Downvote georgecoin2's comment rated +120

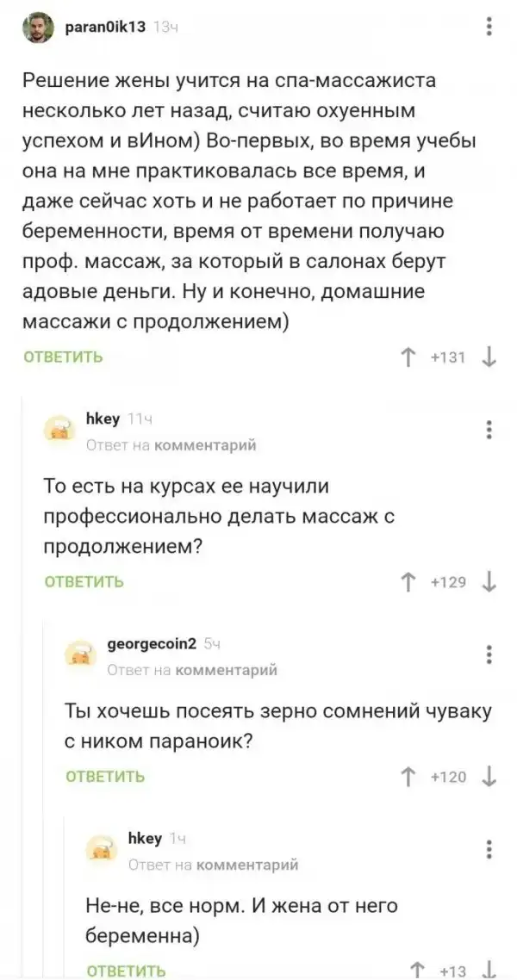489,777
